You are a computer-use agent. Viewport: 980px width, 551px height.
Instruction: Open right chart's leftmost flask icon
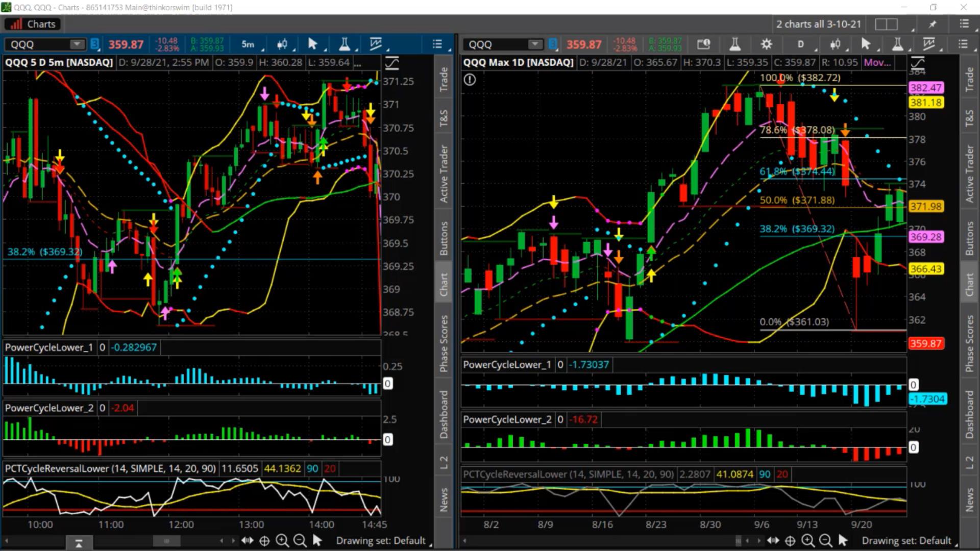[735, 44]
